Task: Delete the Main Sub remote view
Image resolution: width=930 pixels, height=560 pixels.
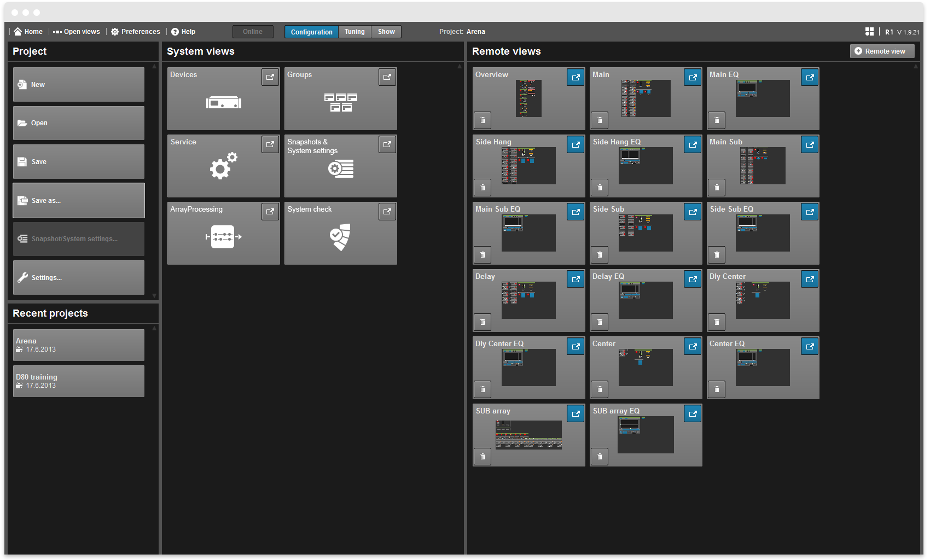Action: click(x=717, y=188)
